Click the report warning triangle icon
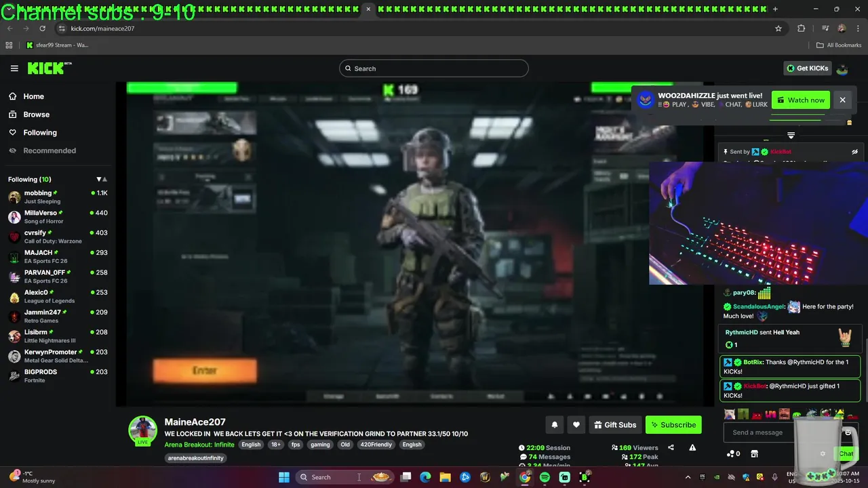Image resolution: width=868 pixels, height=488 pixels. (692, 447)
